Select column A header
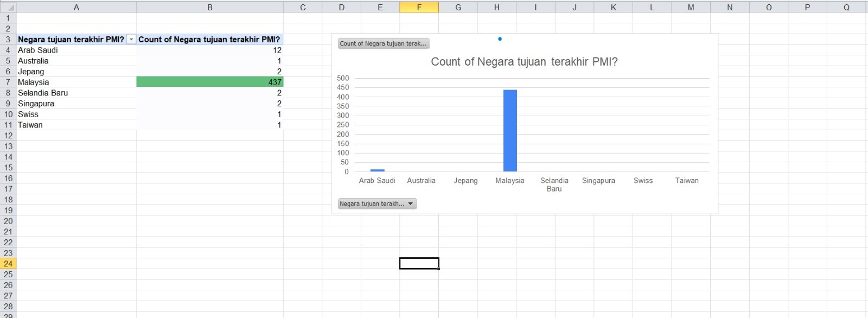 [x=76, y=8]
